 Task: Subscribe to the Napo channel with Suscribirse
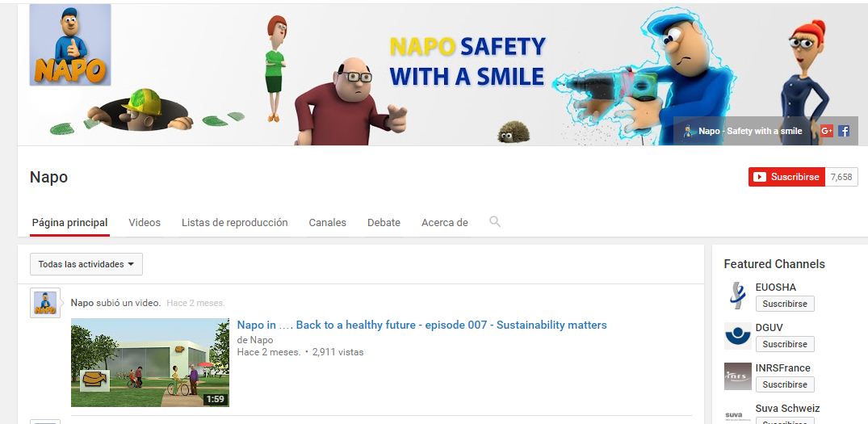click(x=786, y=177)
